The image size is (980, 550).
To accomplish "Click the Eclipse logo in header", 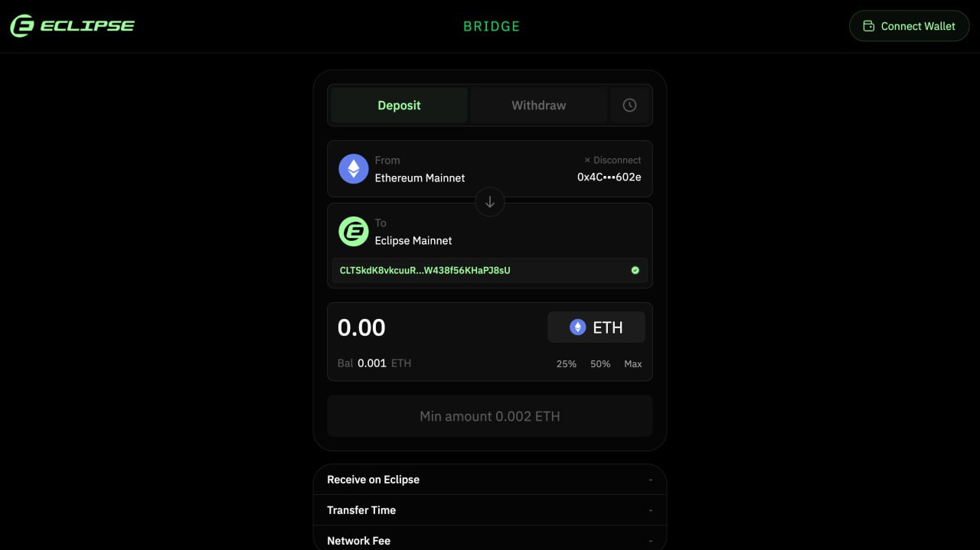I will pyautogui.click(x=73, y=25).
